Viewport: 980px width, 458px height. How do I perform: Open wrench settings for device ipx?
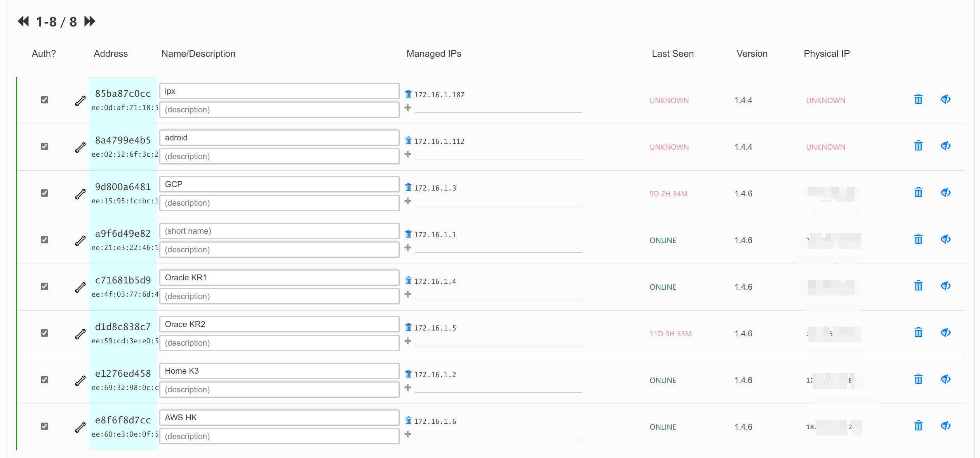click(x=80, y=100)
